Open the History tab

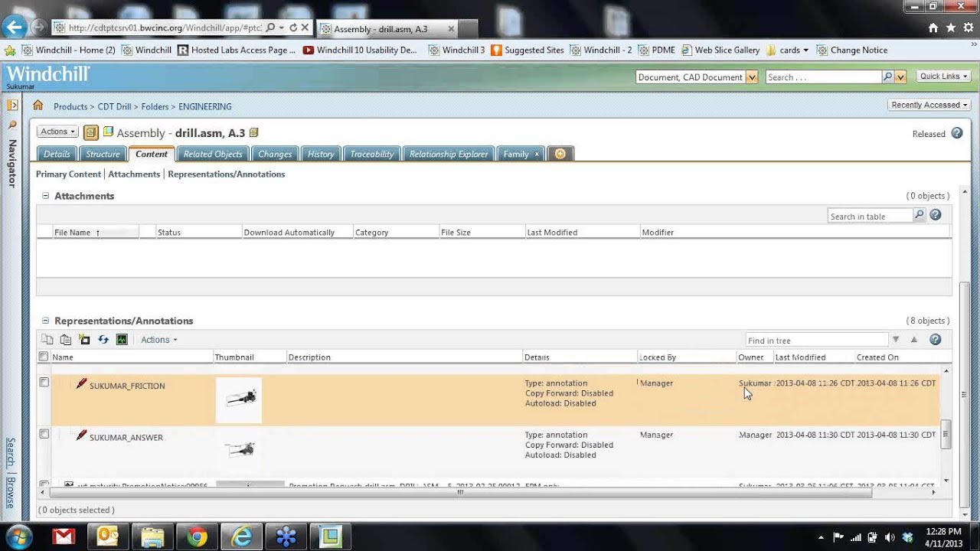[321, 154]
